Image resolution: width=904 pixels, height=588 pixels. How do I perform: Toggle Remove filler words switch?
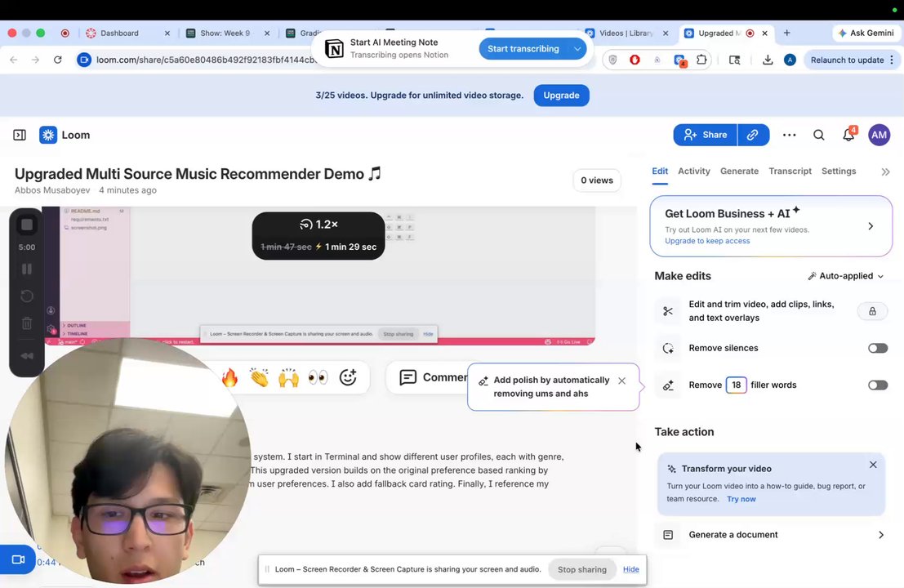[x=878, y=385]
